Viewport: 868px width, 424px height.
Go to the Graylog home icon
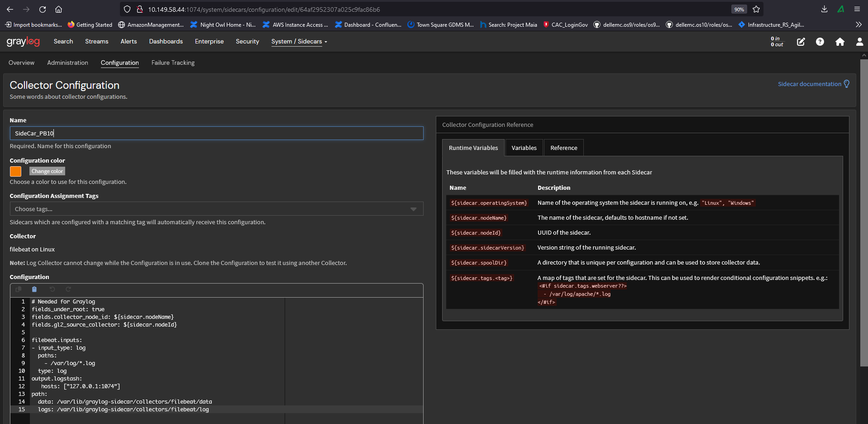839,42
